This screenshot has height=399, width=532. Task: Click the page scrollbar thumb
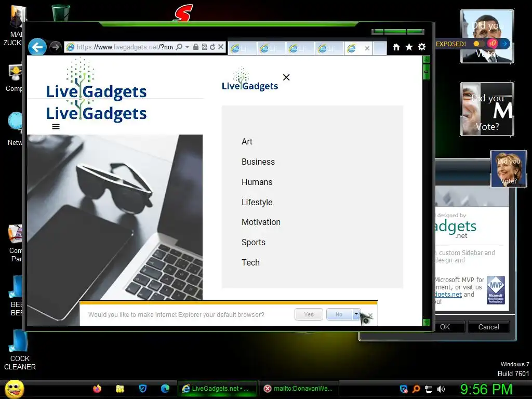[426, 72]
